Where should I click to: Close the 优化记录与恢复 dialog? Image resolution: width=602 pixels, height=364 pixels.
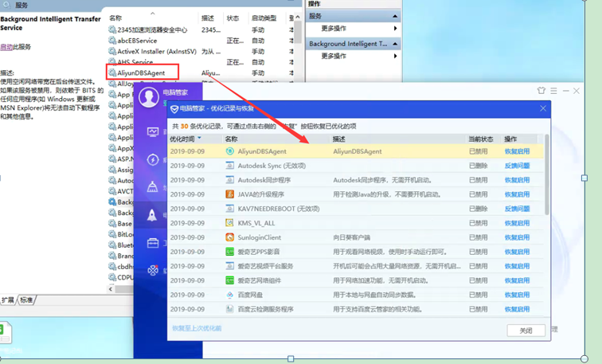tap(543, 108)
